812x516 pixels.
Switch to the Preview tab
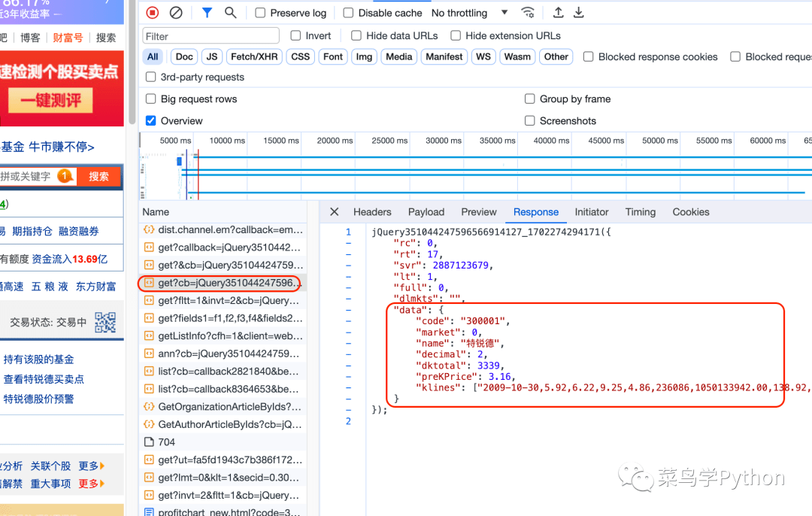click(x=479, y=212)
